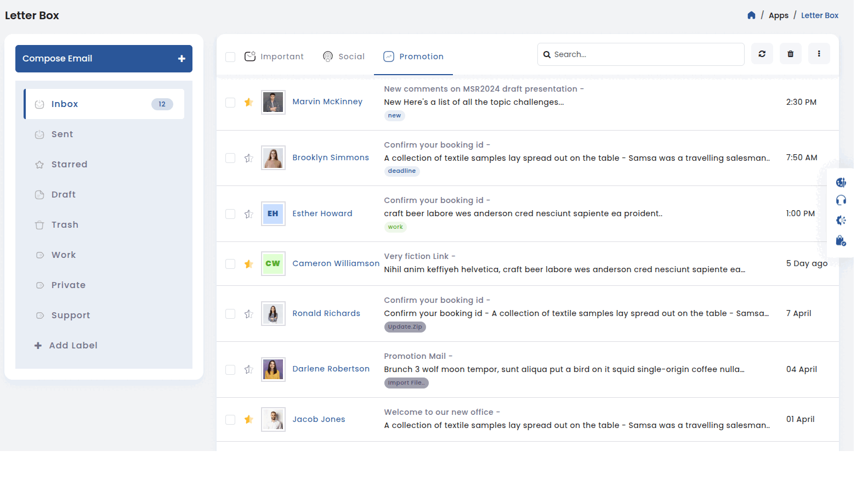Click the trash delete icon in toolbar
868x490 pixels.
click(790, 54)
